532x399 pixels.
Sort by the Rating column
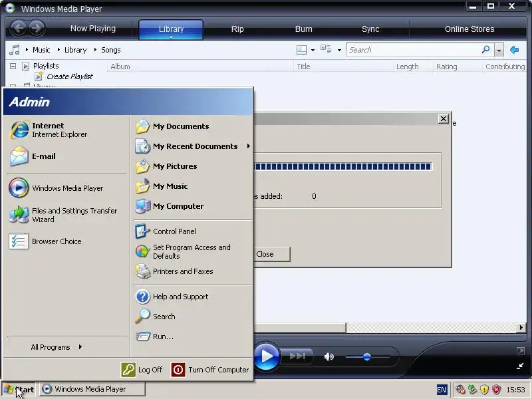pyautogui.click(x=457, y=66)
